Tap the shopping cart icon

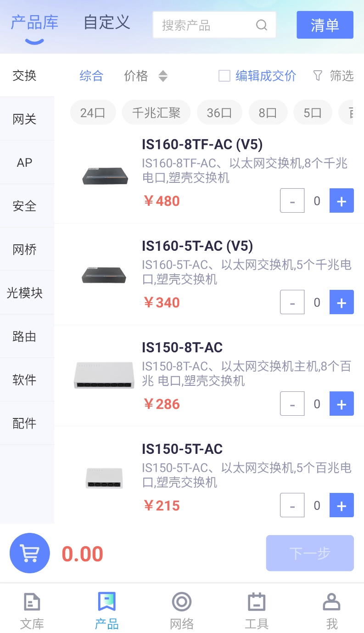(x=29, y=553)
